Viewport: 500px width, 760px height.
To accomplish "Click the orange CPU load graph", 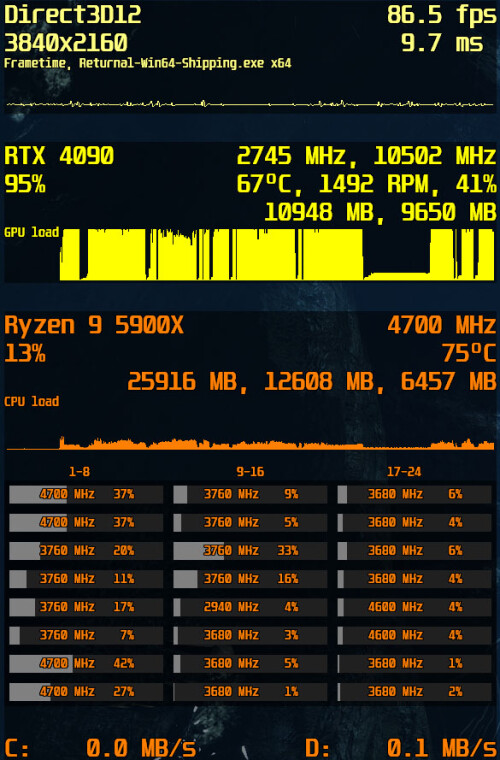I will [x=250, y=443].
